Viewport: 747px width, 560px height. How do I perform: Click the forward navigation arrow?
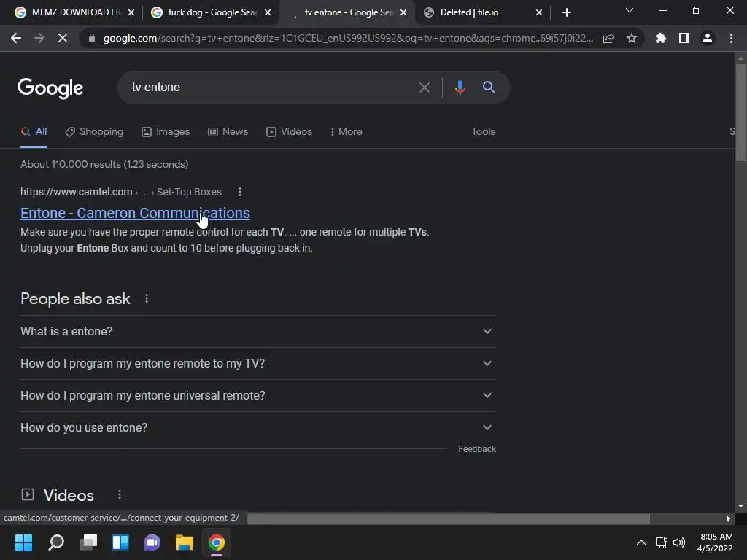(39, 38)
